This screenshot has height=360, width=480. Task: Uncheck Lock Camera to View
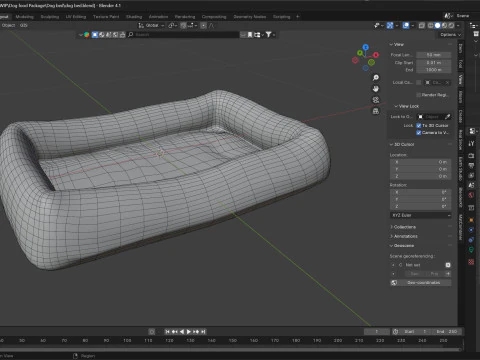[x=419, y=133]
